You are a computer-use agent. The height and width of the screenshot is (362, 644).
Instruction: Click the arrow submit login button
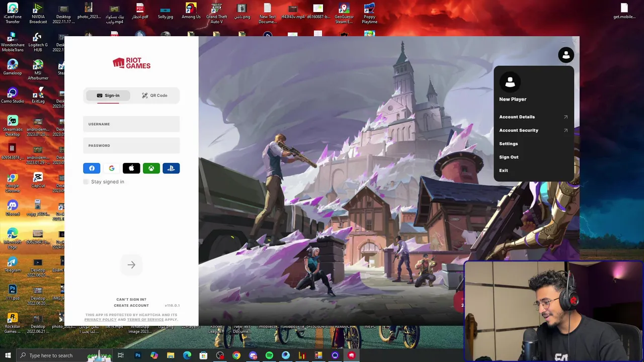click(x=131, y=265)
